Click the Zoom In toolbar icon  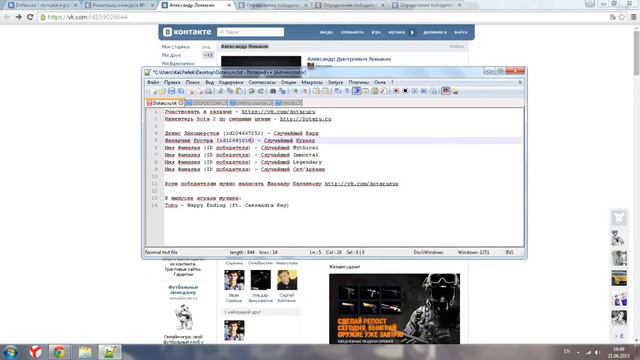pos(296,91)
